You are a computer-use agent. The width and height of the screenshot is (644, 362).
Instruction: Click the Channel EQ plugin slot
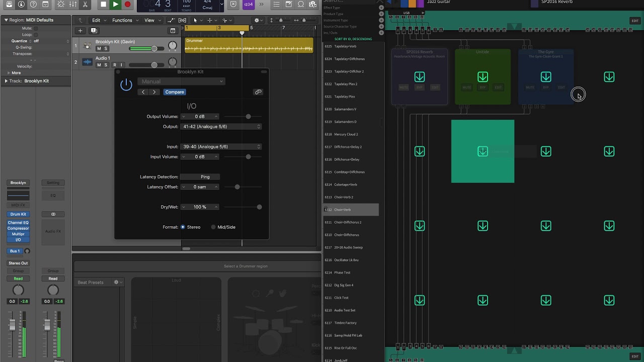[x=18, y=223]
